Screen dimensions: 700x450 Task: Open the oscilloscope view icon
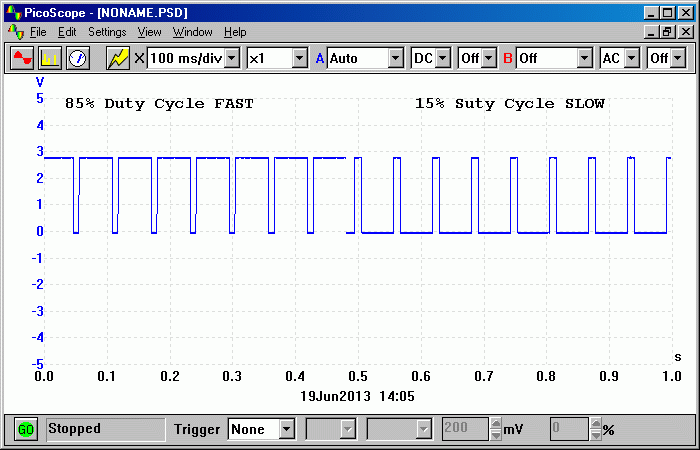click(22, 58)
